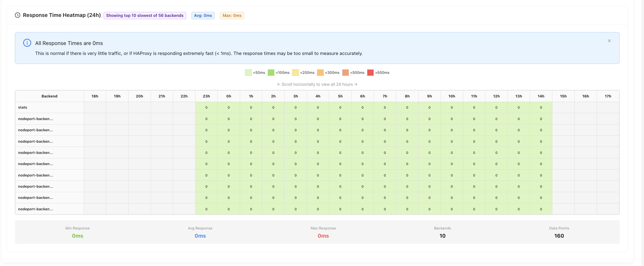
Task: Click the '8h' column header
Action: coord(407,96)
